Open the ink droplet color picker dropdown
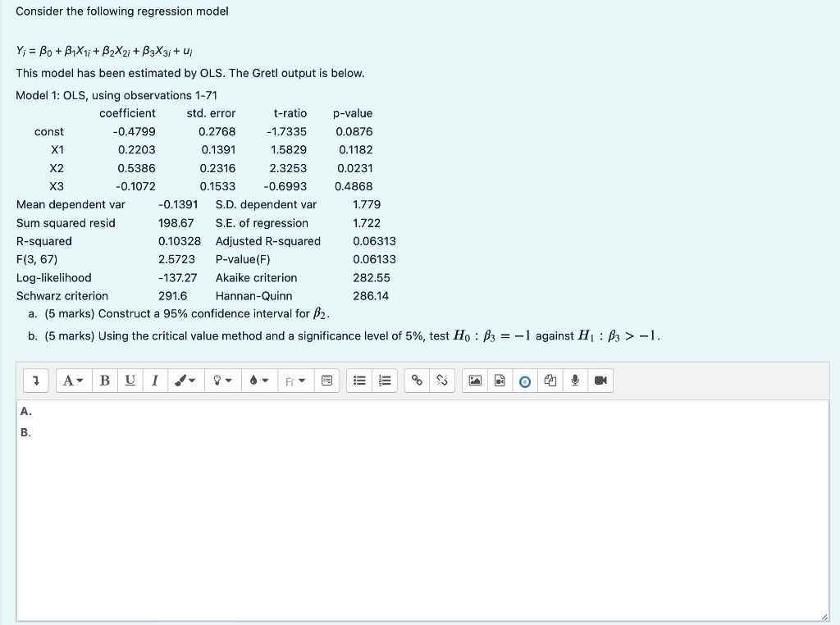 click(258, 380)
